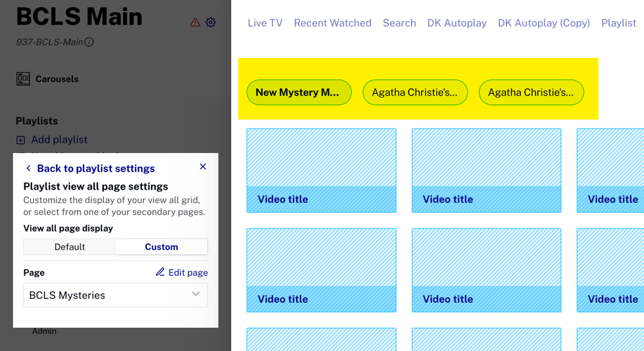This screenshot has height=351, width=644.
Task: Select the New Mystery M... pill
Action: coord(299,93)
